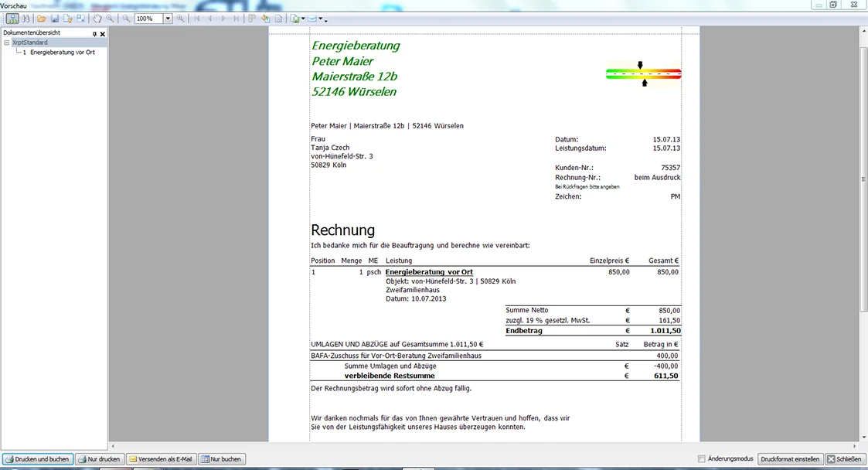The width and height of the screenshot is (868, 470).
Task: Click the page background color icon
Action: 266,19
